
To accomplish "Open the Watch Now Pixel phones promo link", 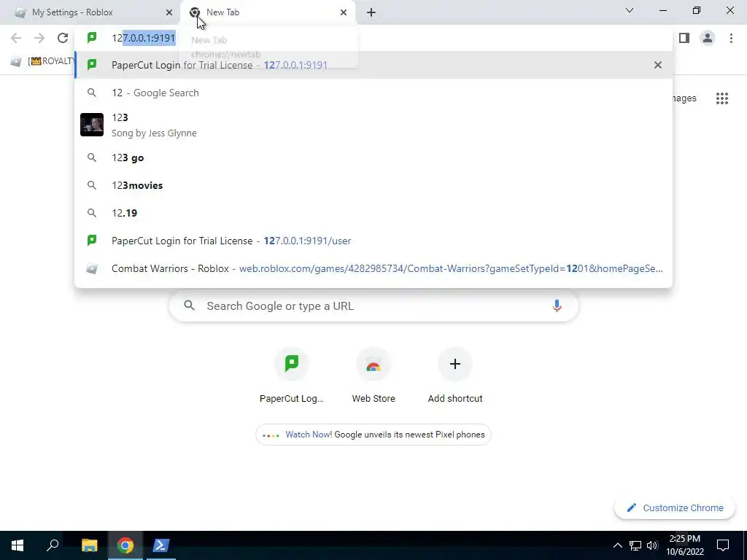I will point(373,435).
